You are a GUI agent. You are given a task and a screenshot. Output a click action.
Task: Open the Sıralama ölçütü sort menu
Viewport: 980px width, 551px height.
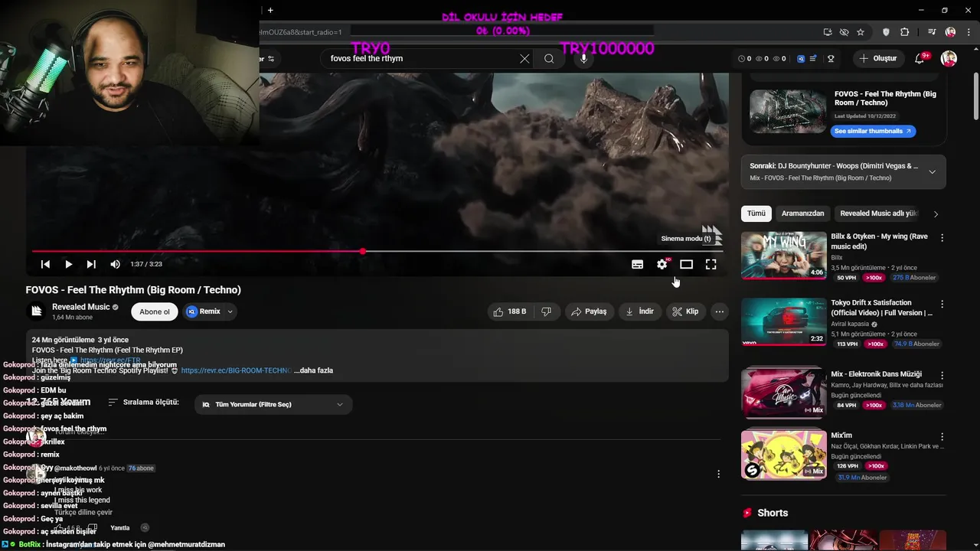click(143, 402)
